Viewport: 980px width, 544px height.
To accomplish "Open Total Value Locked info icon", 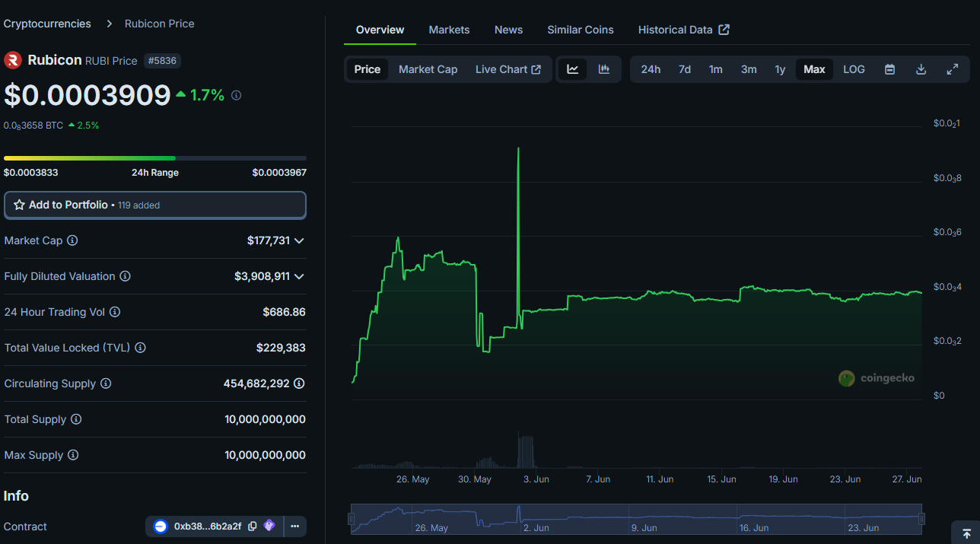I will (140, 348).
